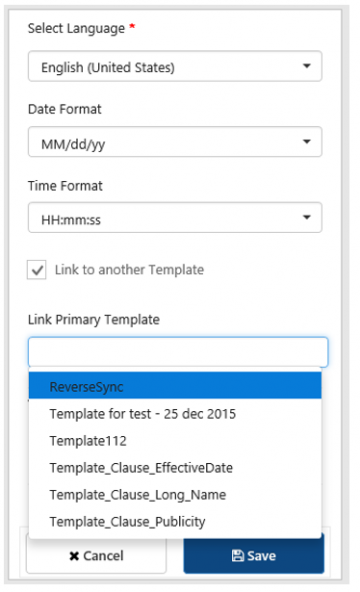This screenshot has height=592, width=360.
Task: Click the Link to another Template label
Action: [129, 270]
